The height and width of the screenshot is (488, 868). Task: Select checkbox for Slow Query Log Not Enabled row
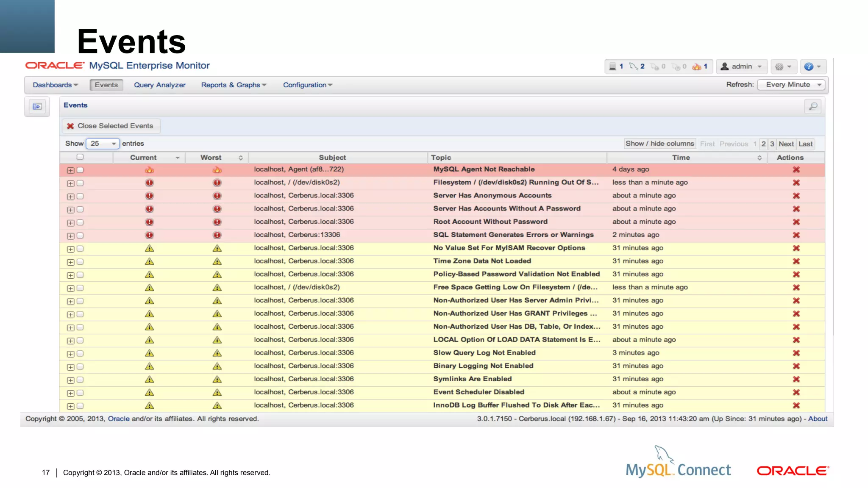pyautogui.click(x=80, y=353)
